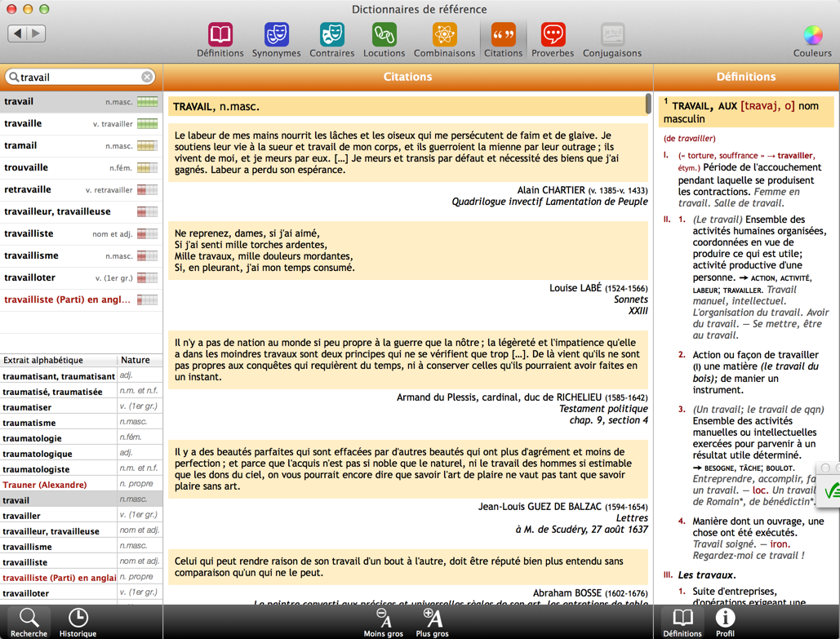Viewport: 840px width, 639px height.
Task: Select result retravaille
Action: coord(81,189)
